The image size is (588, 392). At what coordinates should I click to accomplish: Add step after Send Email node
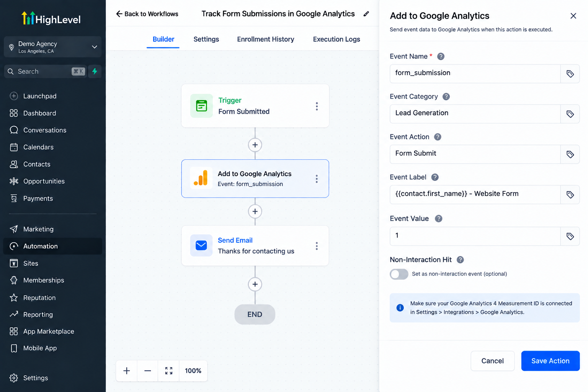[255, 284]
